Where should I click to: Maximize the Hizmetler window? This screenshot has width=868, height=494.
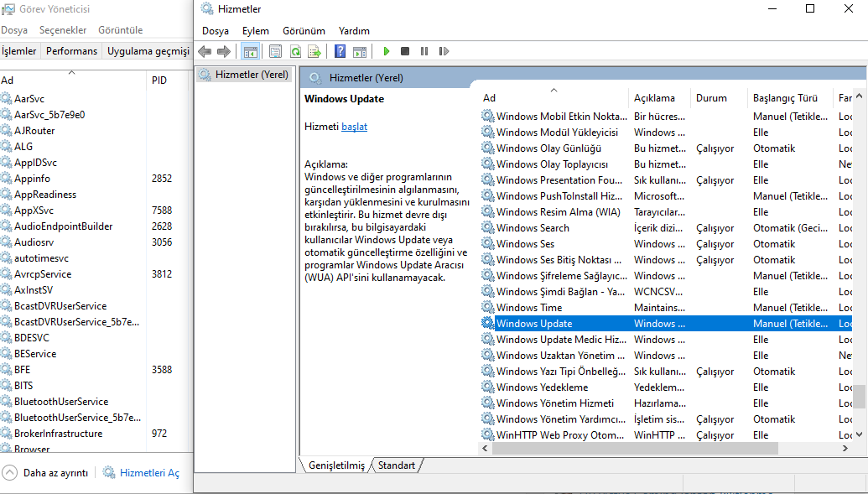[x=810, y=8]
